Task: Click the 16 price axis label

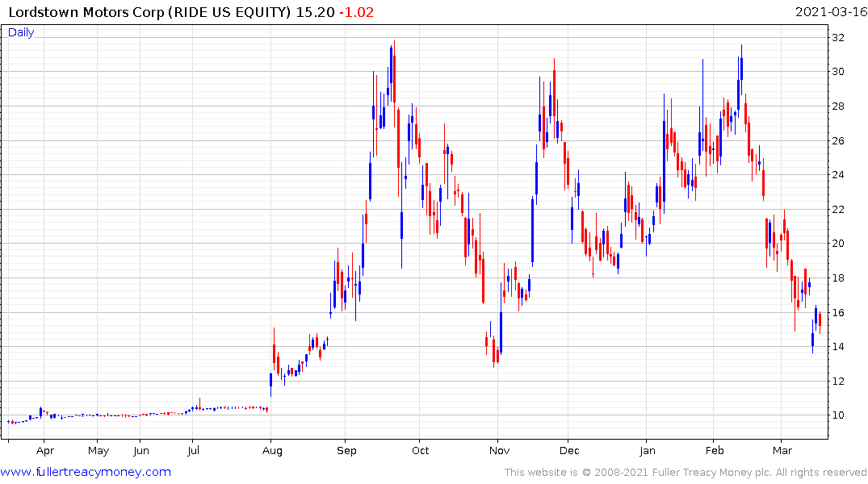Action: pos(838,312)
